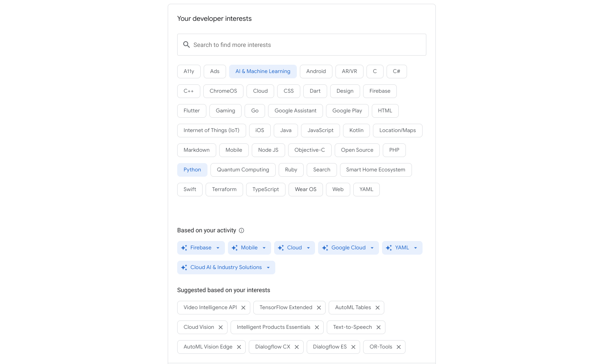Dismiss the Cloud Vision suggestion

click(x=221, y=327)
